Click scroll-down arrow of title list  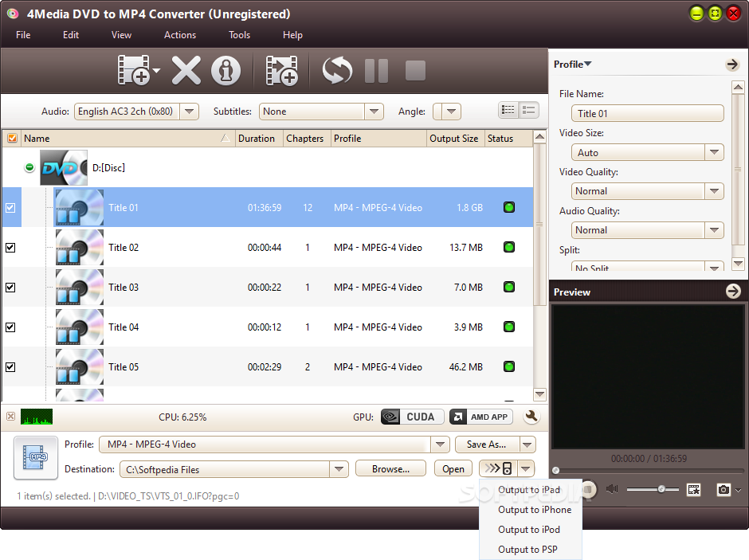point(539,394)
